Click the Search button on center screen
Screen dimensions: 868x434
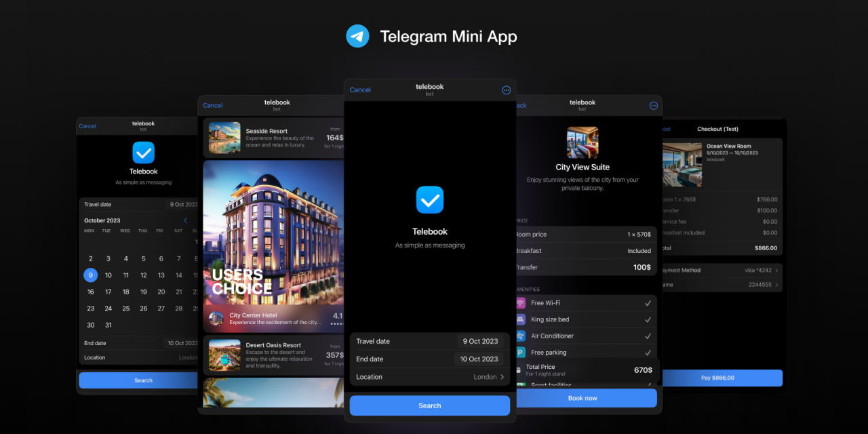click(430, 406)
